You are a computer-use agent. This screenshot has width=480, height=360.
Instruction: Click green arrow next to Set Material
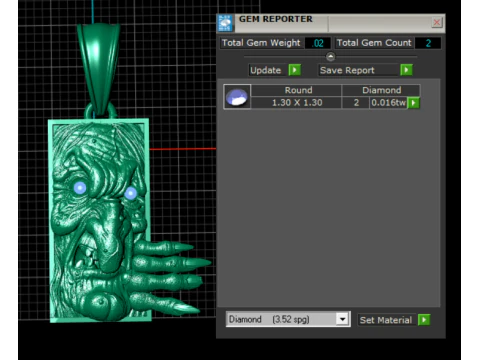[x=424, y=320]
